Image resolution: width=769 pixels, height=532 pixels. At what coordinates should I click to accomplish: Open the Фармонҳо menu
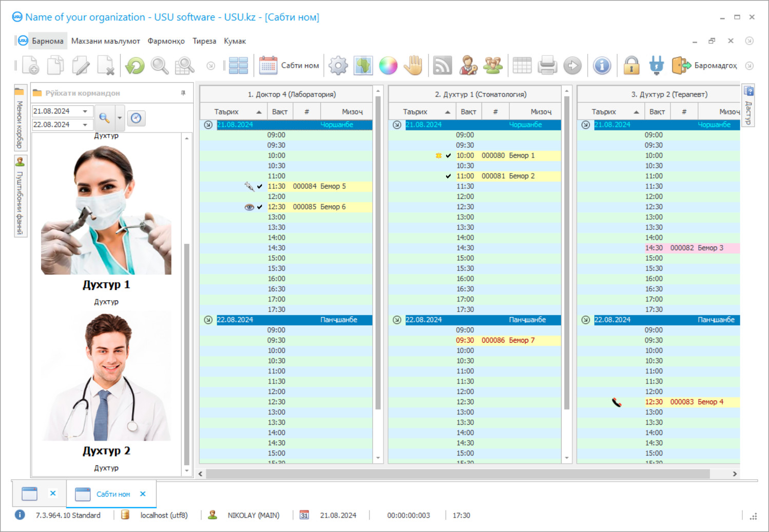click(166, 41)
